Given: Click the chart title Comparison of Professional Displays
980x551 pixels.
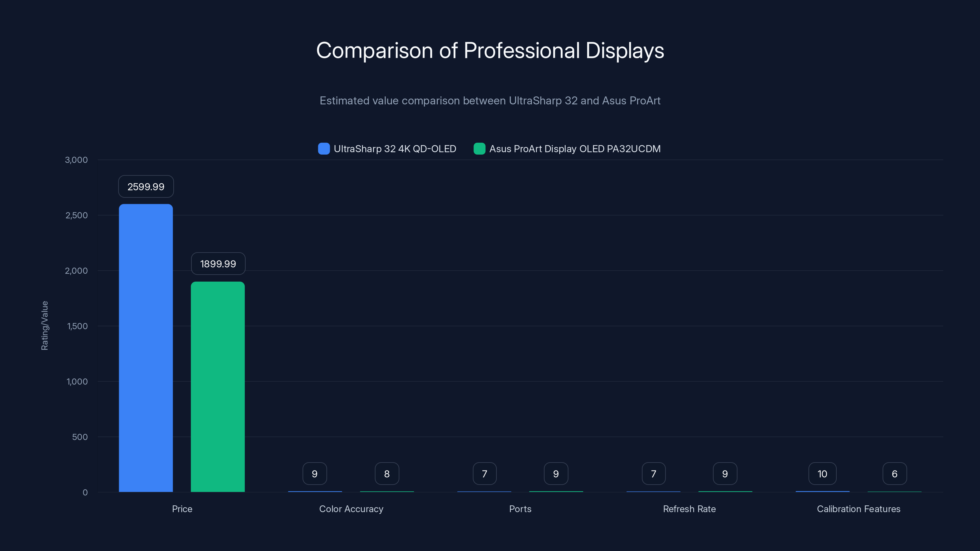Looking at the screenshot, I should [x=490, y=51].
